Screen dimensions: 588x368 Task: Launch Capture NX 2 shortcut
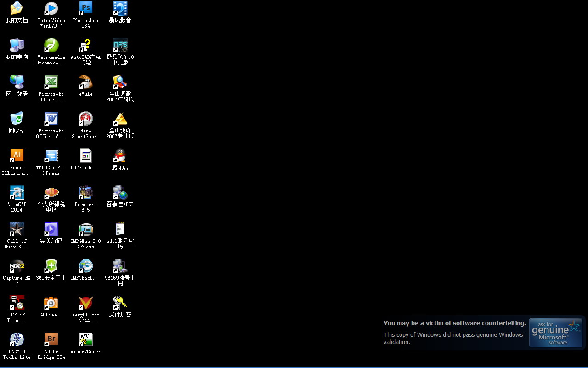pyautogui.click(x=17, y=266)
